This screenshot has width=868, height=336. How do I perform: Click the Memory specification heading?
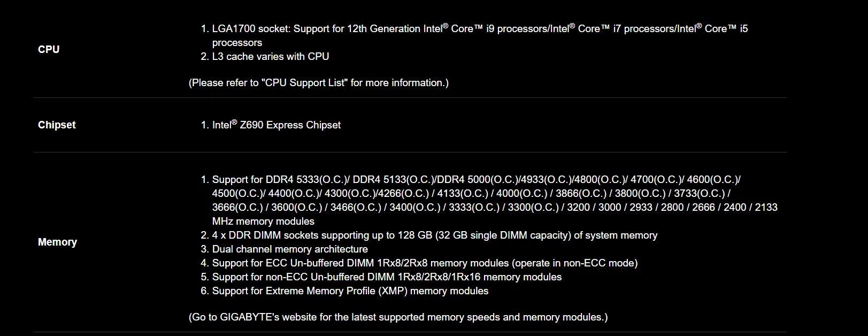[x=57, y=242]
